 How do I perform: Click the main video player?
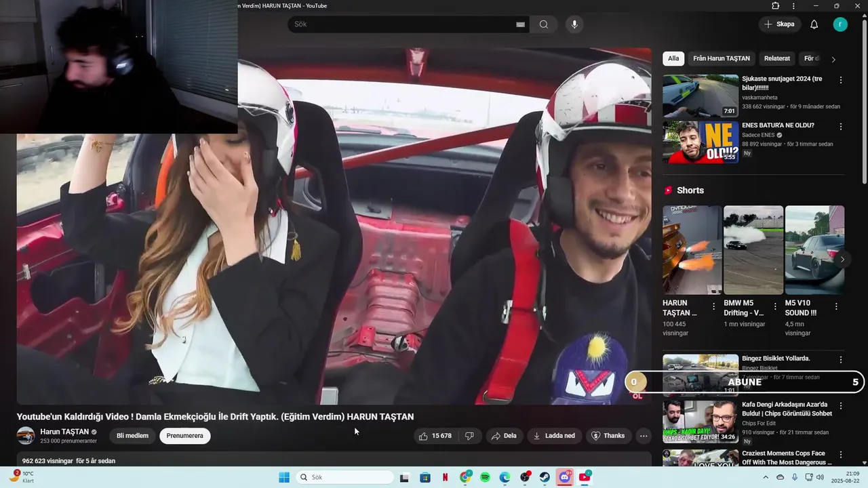pos(334,226)
